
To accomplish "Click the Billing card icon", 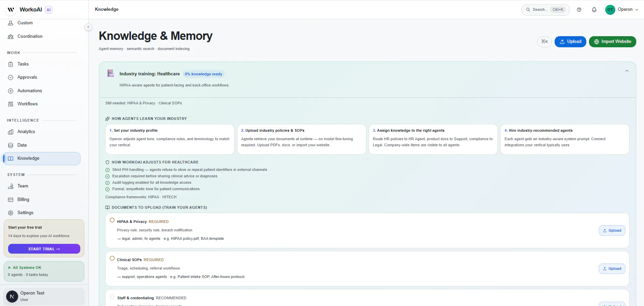I will pos(11,200).
